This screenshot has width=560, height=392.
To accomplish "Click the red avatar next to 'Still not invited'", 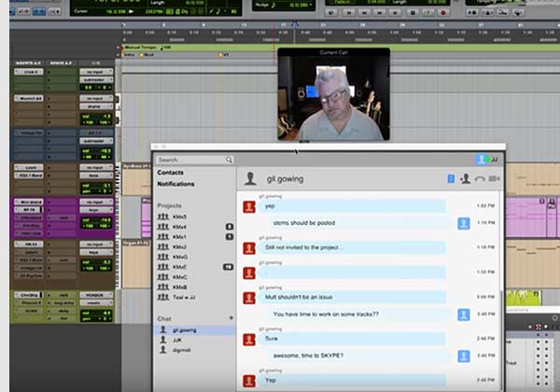I will [249, 249].
